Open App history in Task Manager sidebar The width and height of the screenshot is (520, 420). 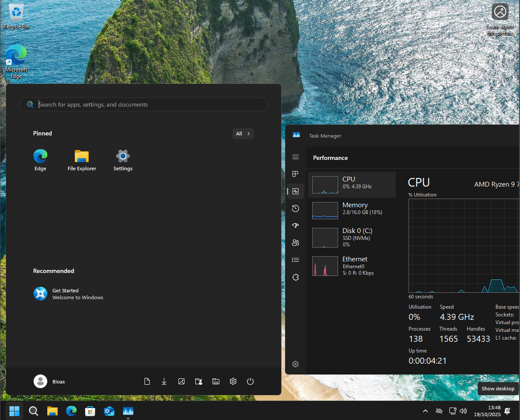[x=295, y=208]
